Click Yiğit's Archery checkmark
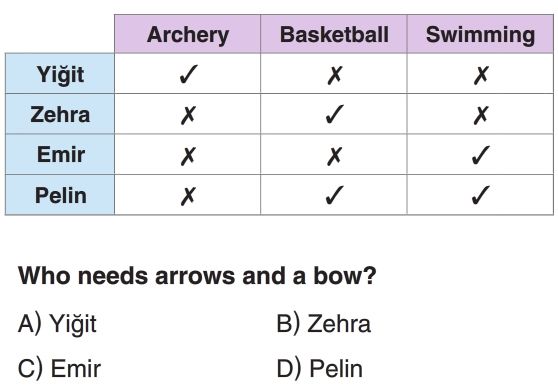The height and width of the screenshot is (390, 558). [x=188, y=74]
